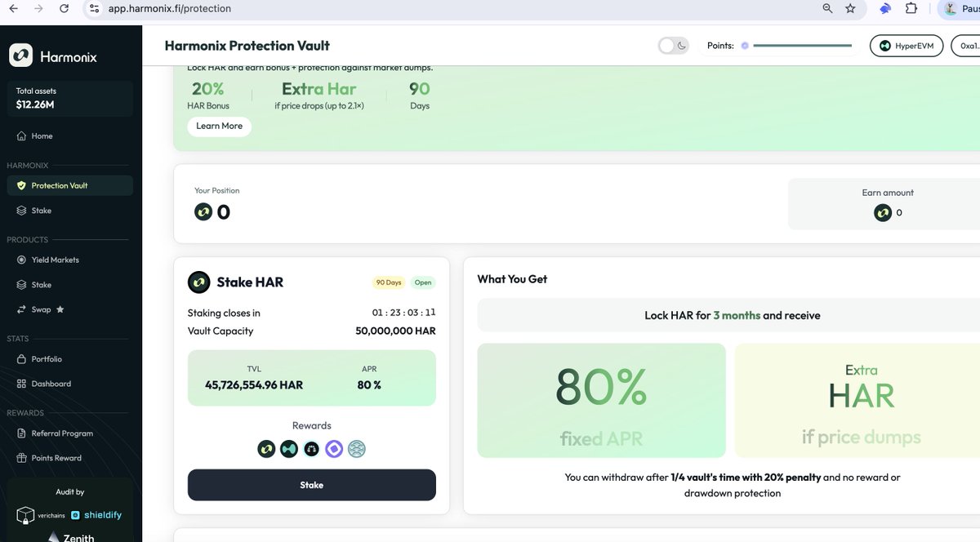
Task: Click the Yield Markets icon
Action: (22, 260)
